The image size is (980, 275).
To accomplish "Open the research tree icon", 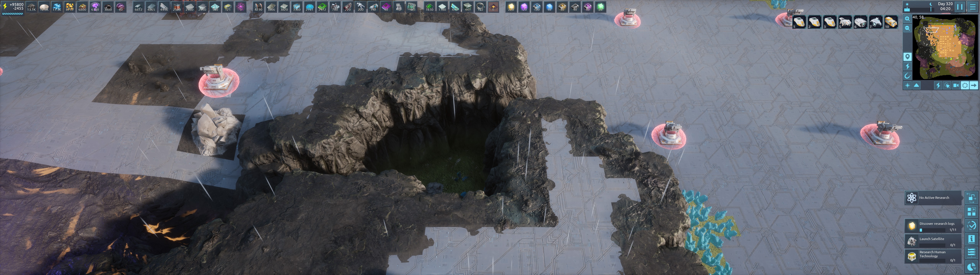I will tap(971, 198).
